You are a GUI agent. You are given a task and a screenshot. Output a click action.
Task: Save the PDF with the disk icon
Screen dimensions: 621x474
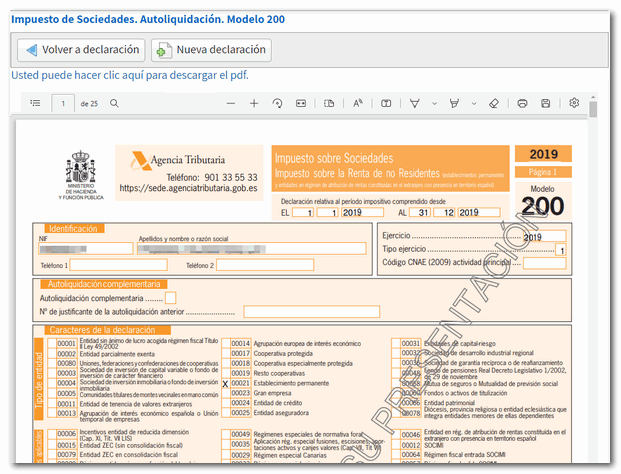coord(546,103)
